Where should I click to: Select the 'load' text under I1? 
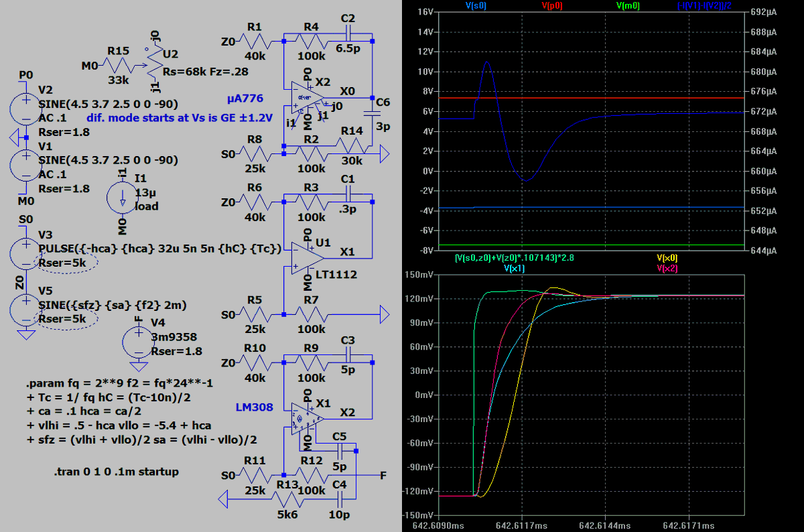tap(147, 206)
